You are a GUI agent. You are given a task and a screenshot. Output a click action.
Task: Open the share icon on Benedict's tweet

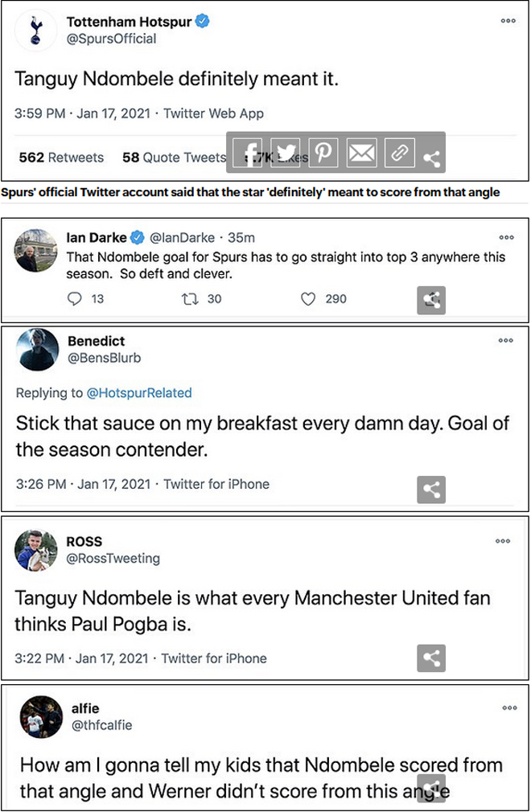(x=431, y=490)
